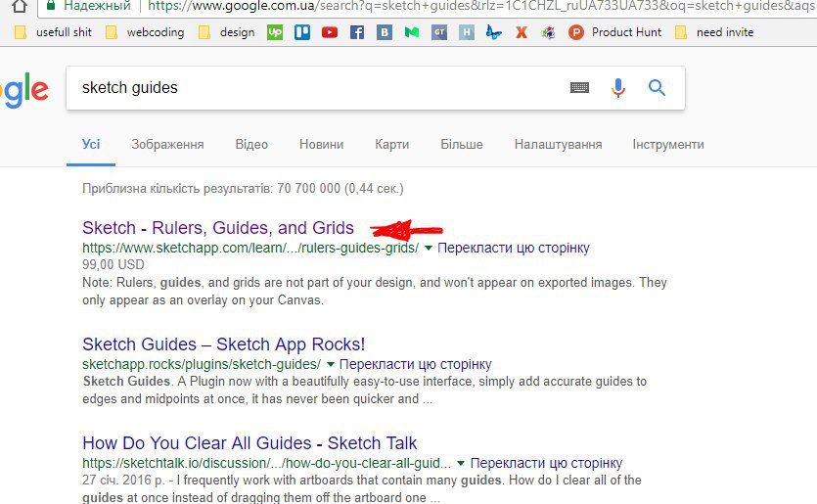The width and height of the screenshot is (817, 504).
Task: Open the Medium green bookmark icon
Action: [412, 32]
